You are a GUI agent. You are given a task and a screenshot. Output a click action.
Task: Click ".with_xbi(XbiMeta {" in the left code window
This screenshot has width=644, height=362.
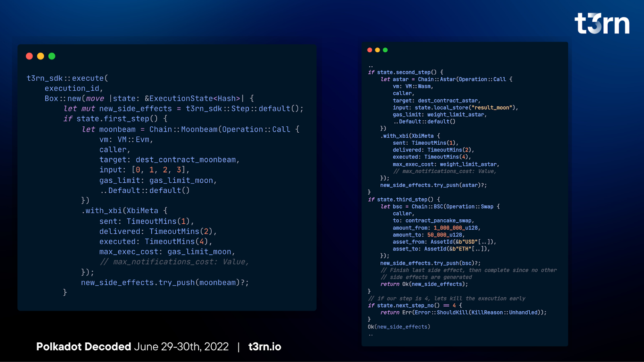[x=124, y=211]
